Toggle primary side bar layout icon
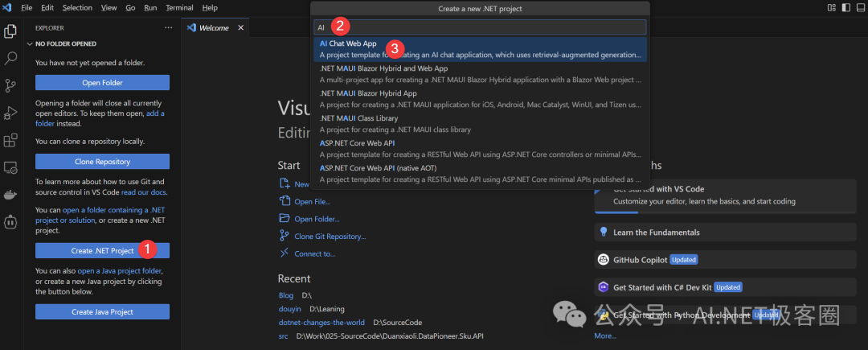868x350 pixels. 845,8
